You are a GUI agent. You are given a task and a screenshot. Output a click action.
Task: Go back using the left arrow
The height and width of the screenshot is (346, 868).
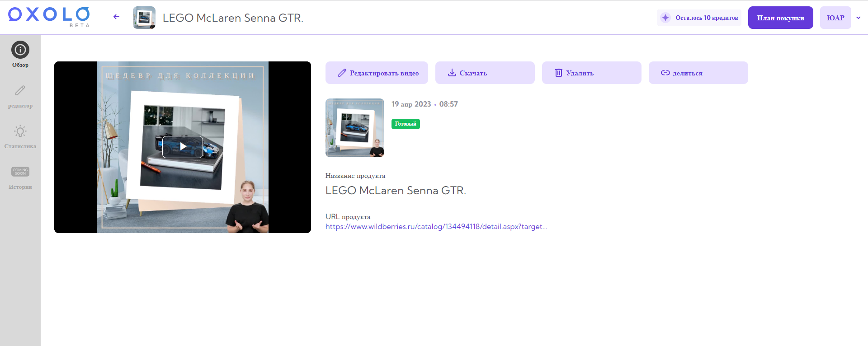(116, 17)
